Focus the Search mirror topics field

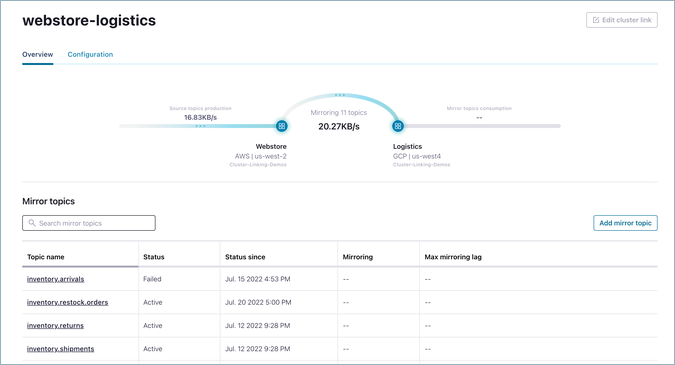coord(89,223)
